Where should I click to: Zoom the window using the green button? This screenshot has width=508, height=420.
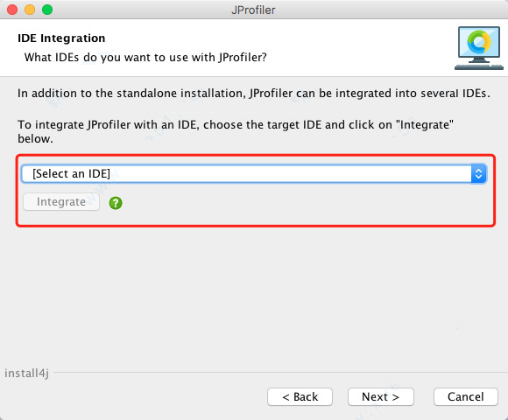(47, 10)
